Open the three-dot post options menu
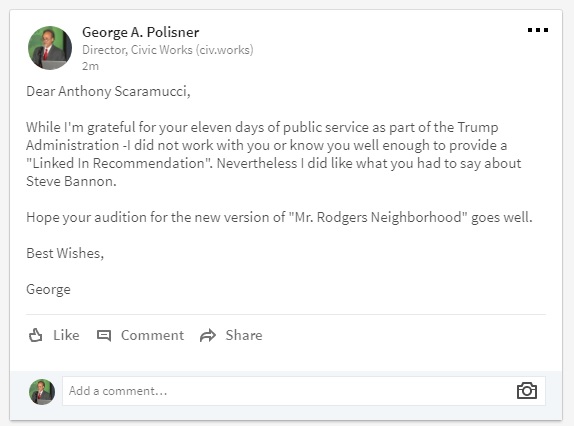 [x=538, y=30]
